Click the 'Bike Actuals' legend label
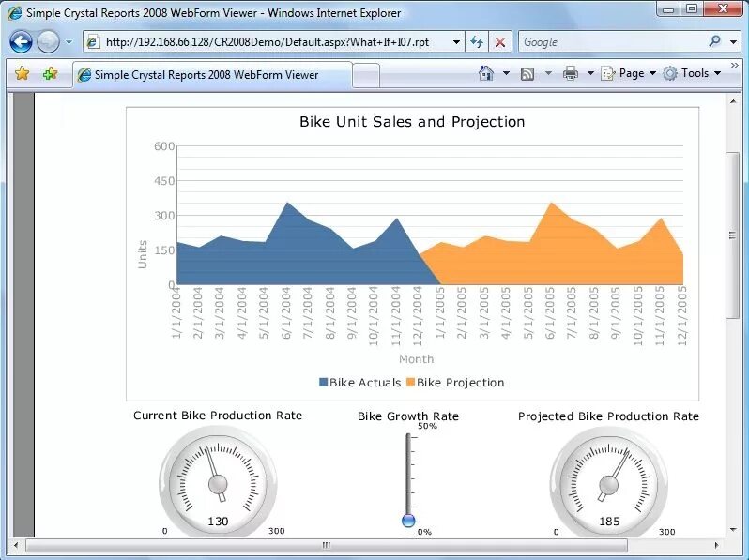Screen dimensions: 749x560 pos(365,383)
